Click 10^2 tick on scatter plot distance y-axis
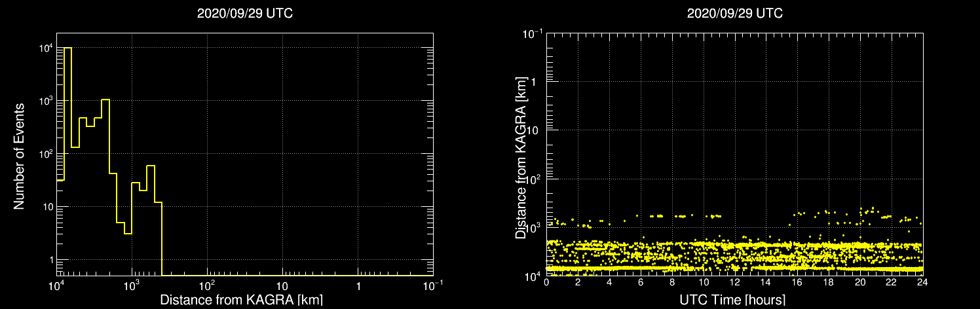Screen dimensions: 980x309 534,179
